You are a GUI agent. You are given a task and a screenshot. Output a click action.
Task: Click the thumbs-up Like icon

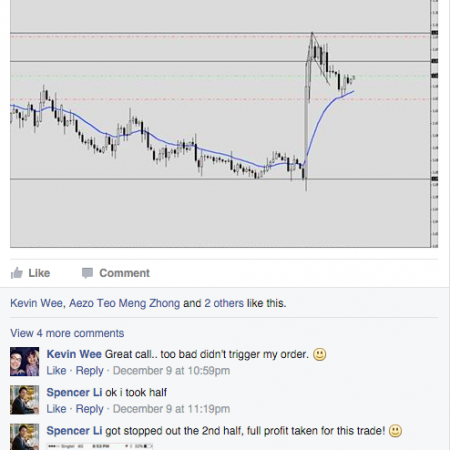coord(16,273)
